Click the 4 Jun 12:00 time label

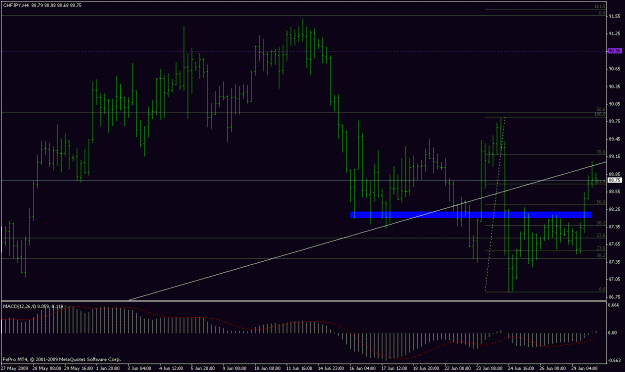(171, 368)
